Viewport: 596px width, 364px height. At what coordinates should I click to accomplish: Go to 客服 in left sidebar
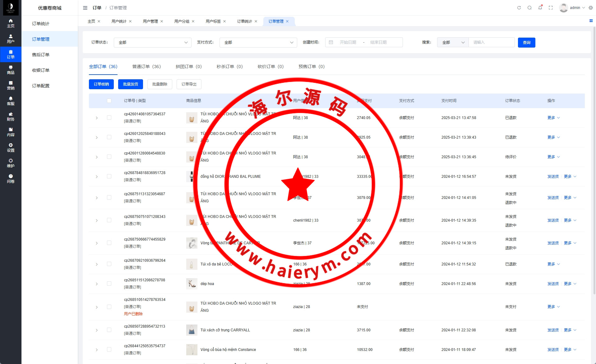tap(11, 101)
